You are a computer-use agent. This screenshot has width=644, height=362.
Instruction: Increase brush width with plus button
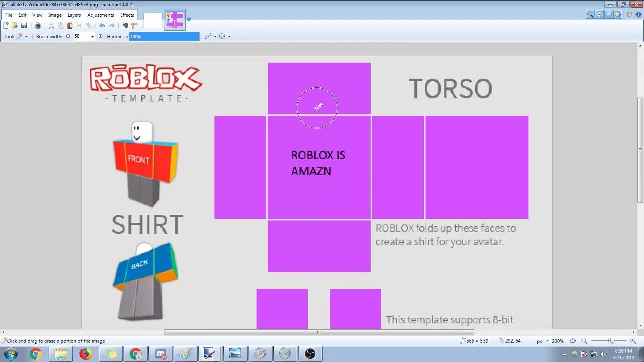[x=100, y=36]
